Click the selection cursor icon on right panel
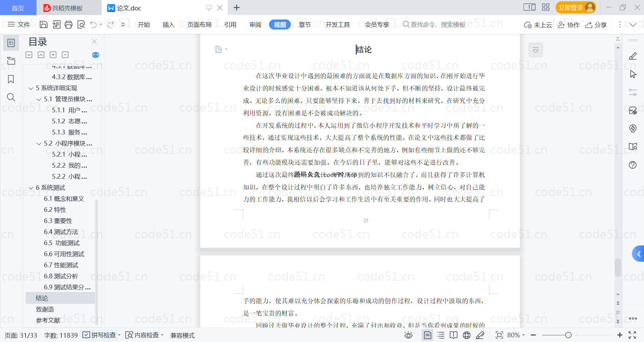 (633, 74)
